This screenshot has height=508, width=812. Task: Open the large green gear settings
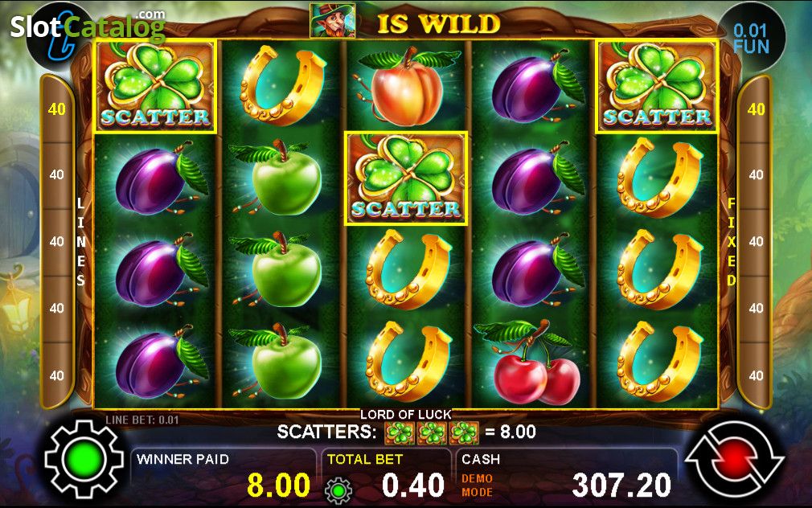click(84, 459)
